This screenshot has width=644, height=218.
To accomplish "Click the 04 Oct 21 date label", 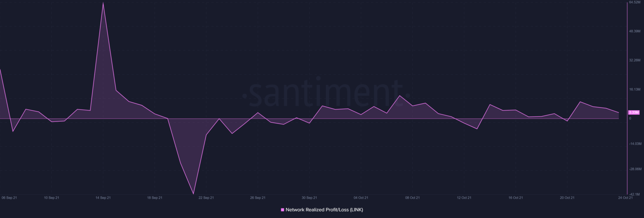I will pyautogui.click(x=361, y=197).
